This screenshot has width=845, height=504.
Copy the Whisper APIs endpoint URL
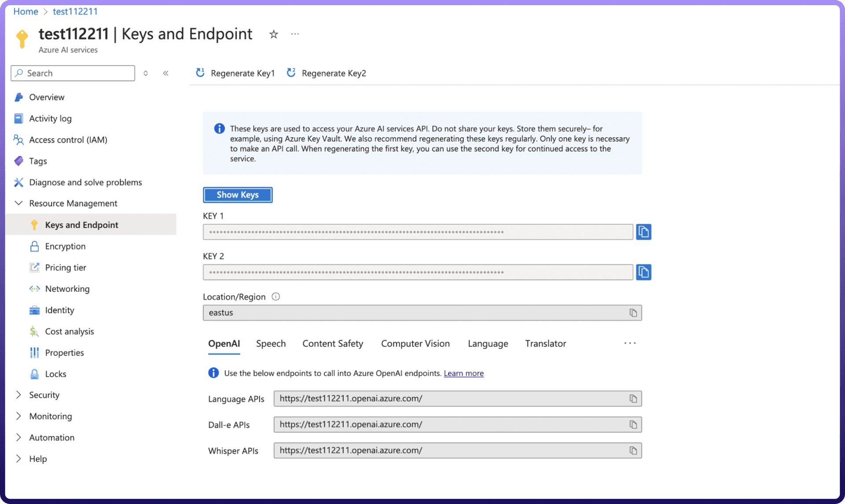tap(633, 450)
